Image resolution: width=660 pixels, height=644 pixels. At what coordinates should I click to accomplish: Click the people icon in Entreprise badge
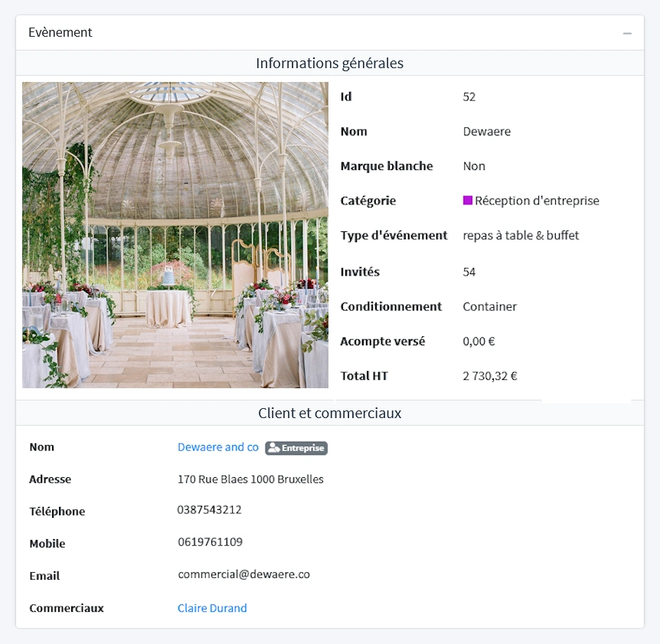(x=273, y=448)
